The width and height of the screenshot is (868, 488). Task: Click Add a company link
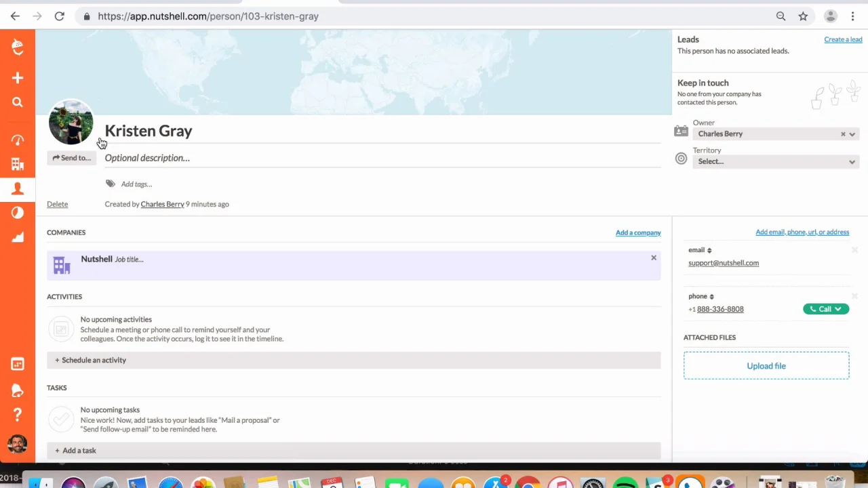638,232
